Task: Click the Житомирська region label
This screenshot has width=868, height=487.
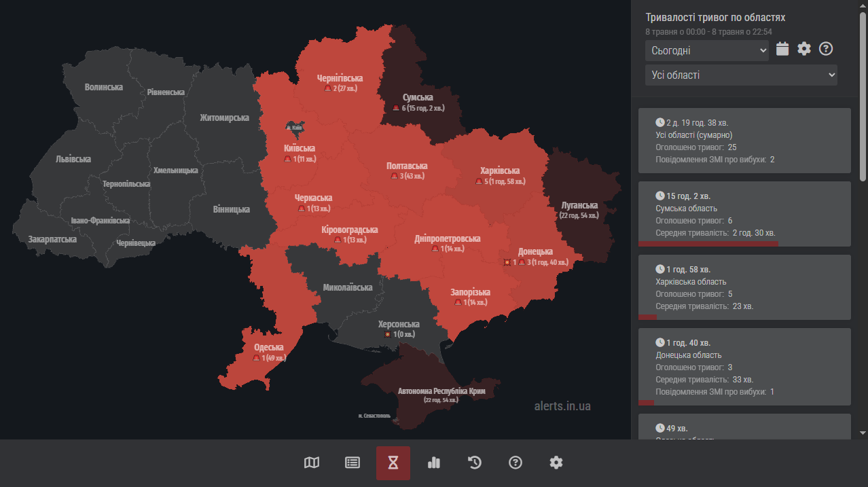Action: pos(224,118)
